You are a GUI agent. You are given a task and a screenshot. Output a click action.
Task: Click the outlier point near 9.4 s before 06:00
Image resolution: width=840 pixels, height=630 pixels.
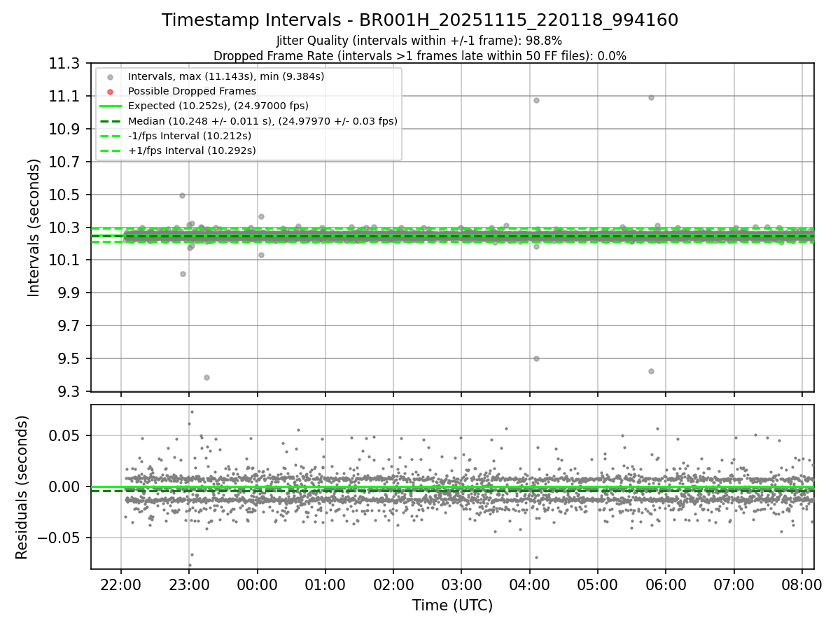651,371
